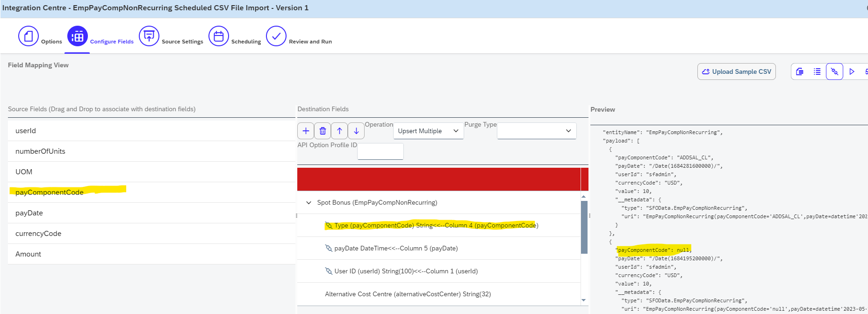Delete destination field with trash icon
868x314 pixels.
[x=323, y=131]
